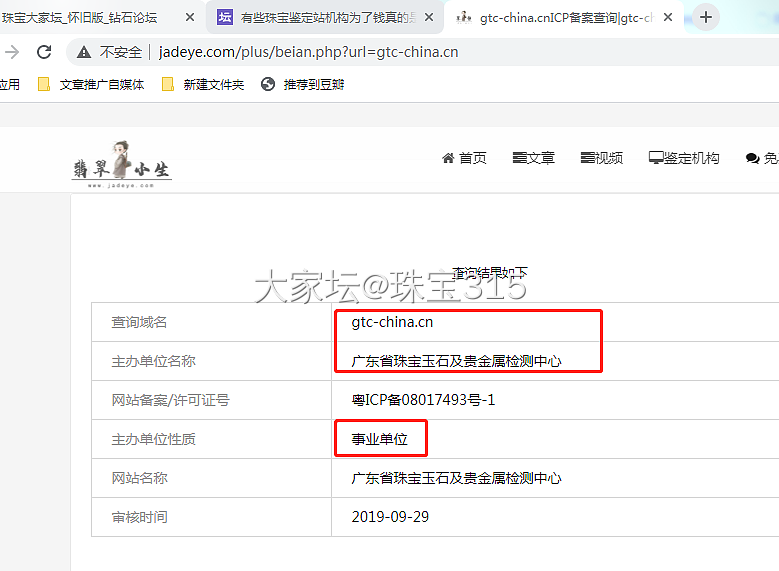Screen dimensions: 779x571
Task: Open a new tab with the plus button
Action: (705, 17)
